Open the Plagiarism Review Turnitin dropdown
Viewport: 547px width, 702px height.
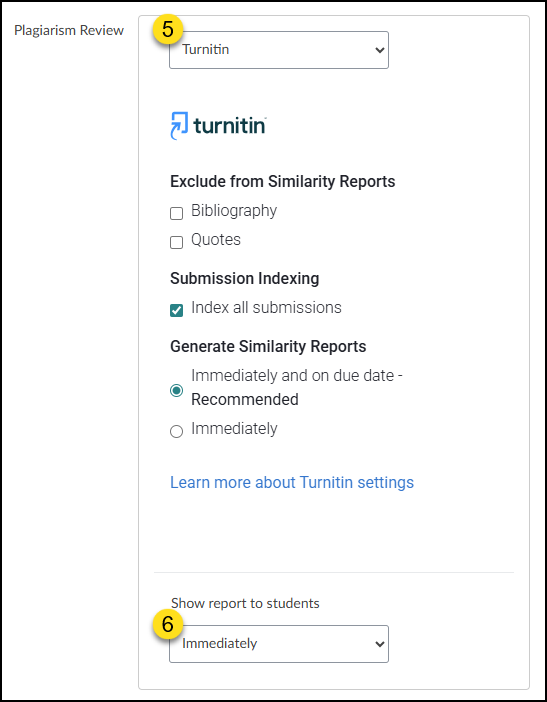click(278, 50)
